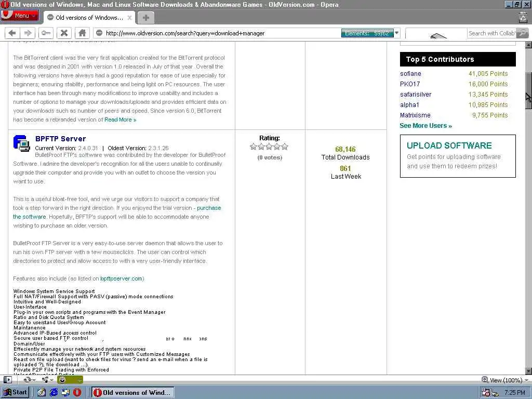Follow the BitTorrent 'Read More »' link
532x399 pixels.
[120, 120]
